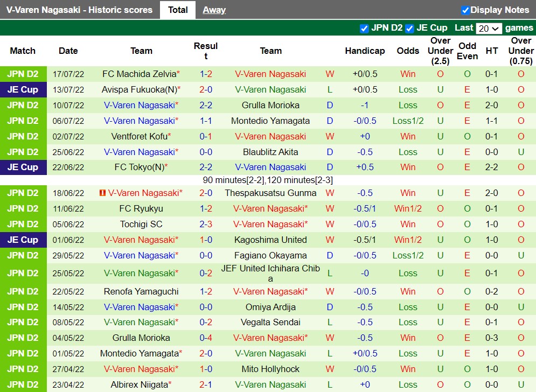Open the Avispa Fukuoka(N) team link

click(x=139, y=89)
